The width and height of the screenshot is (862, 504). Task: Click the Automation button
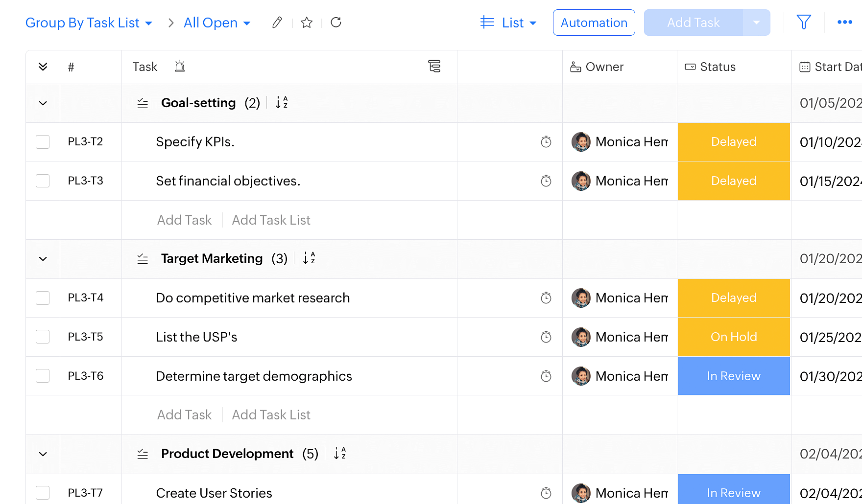pos(594,23)
